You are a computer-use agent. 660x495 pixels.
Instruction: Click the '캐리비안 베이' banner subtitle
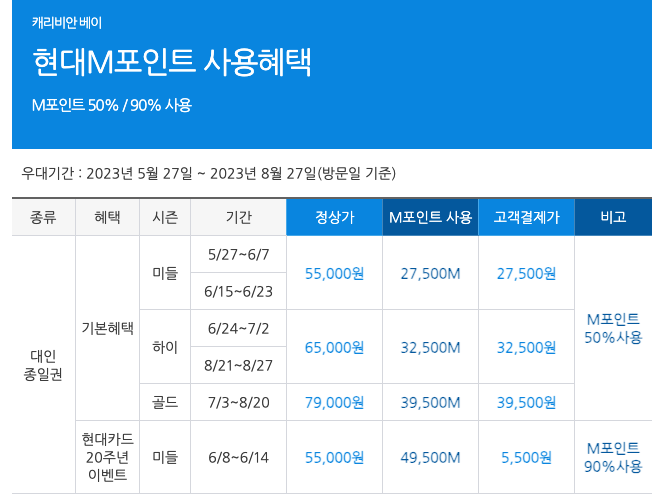coord(67,22)
